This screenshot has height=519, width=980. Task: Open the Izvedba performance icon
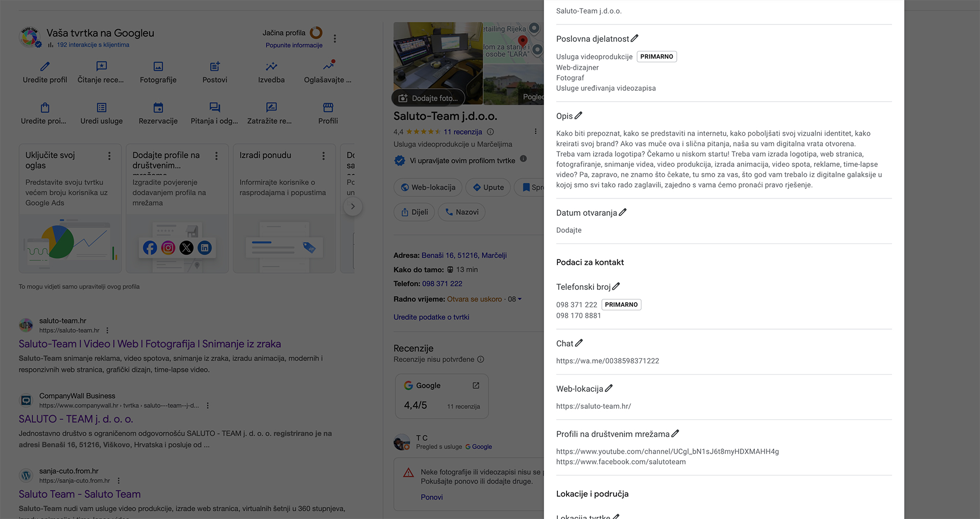(271, 72)
